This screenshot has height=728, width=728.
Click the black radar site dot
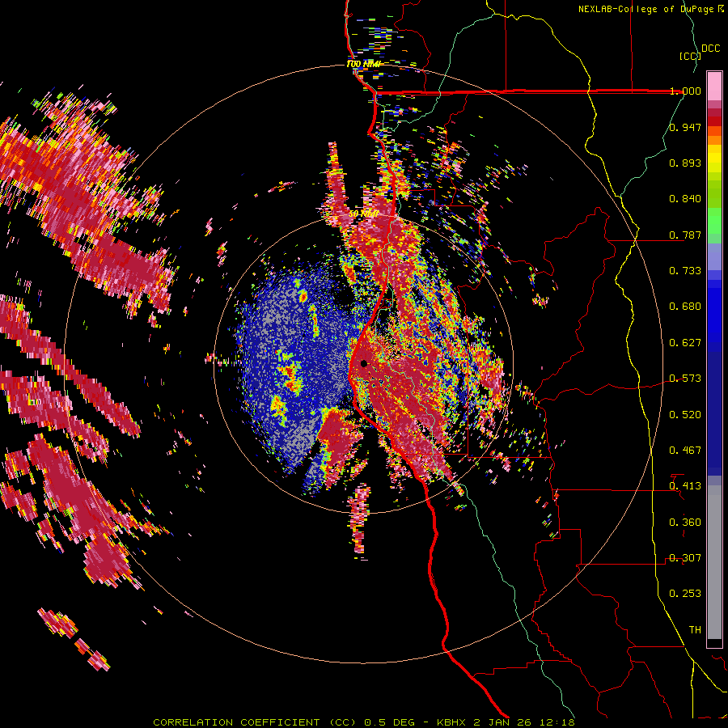364,363
